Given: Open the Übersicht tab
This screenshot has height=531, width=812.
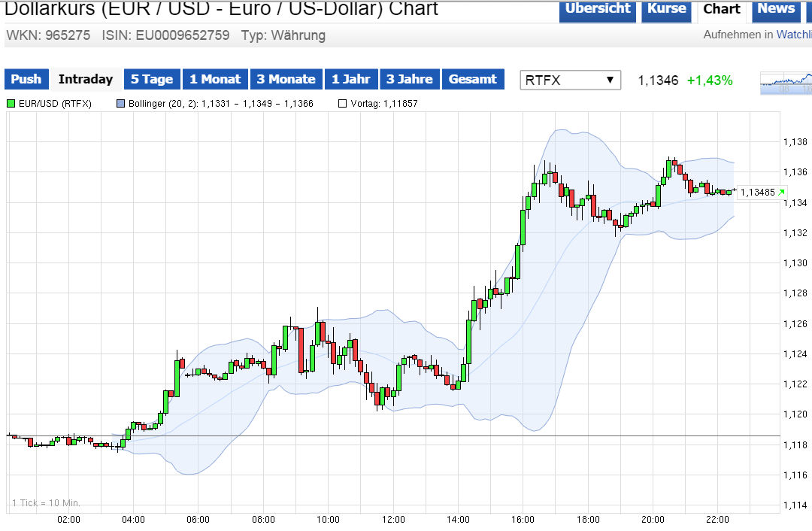Looking at the screenshot, I should (597, 9).
